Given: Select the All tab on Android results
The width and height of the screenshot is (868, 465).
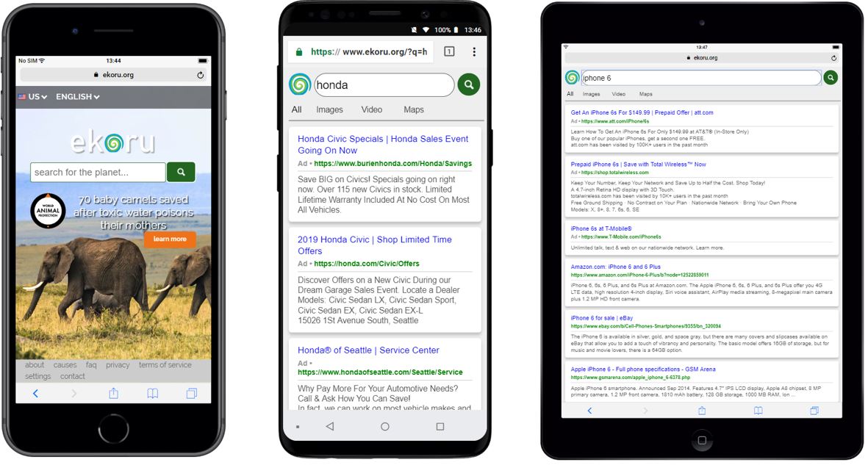Looking at the screenshot, I should 297,109.
